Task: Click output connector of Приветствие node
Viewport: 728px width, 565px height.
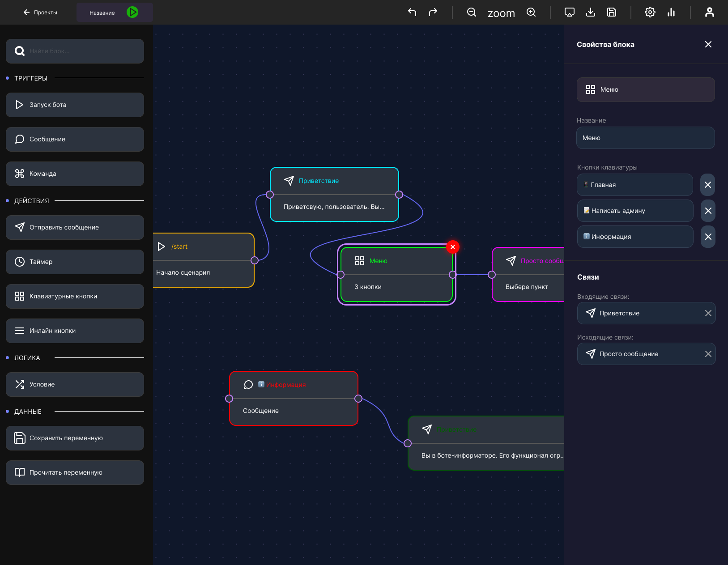Action: point(399,195)
